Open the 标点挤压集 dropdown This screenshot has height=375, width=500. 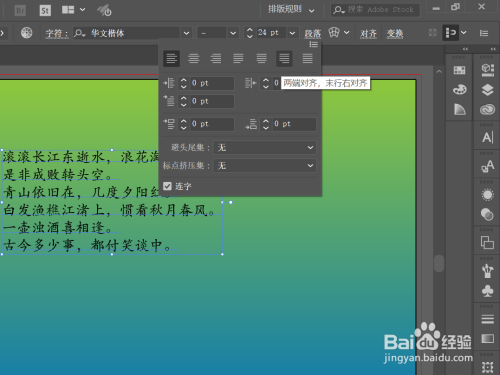point(265,165)
